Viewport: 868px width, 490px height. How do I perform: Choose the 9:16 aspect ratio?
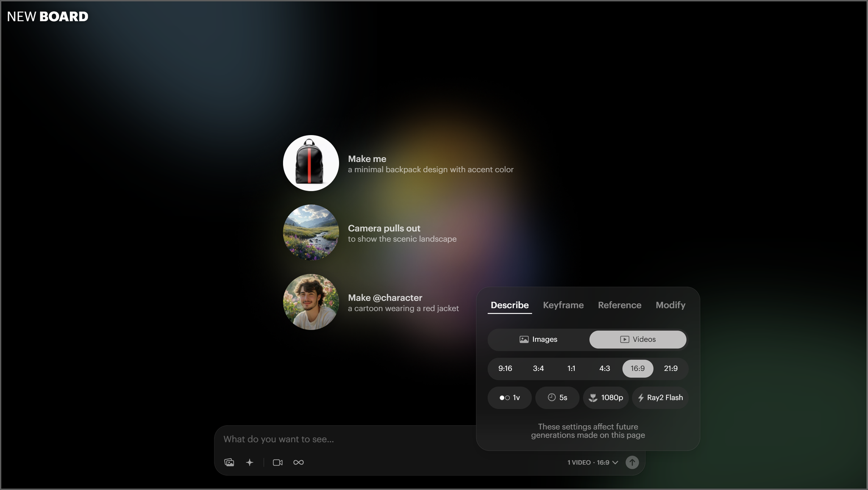[x=505, y=368]
